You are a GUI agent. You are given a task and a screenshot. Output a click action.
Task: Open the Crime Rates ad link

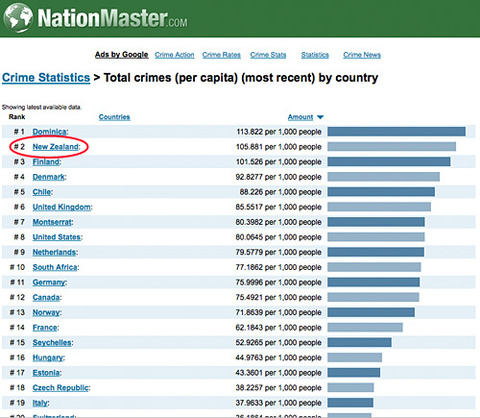click(x=221, y=55)
